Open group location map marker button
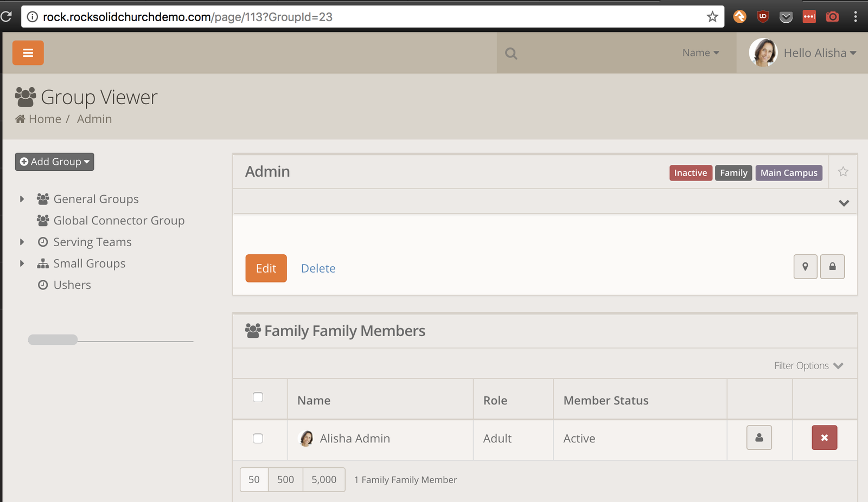 [x=806, y=267]
